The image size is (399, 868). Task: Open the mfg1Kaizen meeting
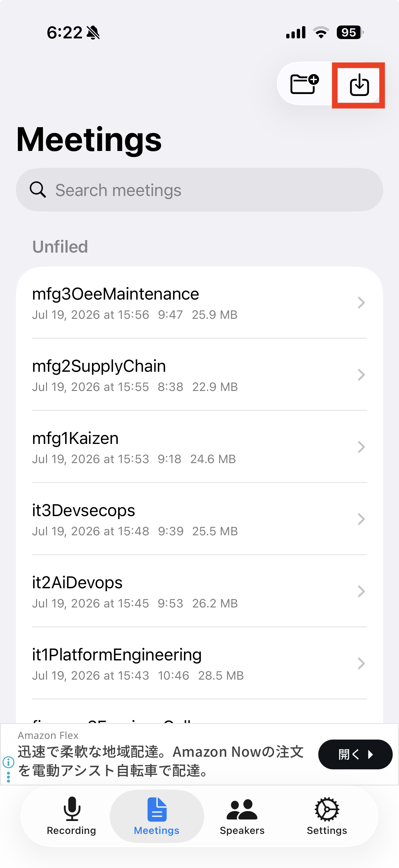click(x=199, y=447)
